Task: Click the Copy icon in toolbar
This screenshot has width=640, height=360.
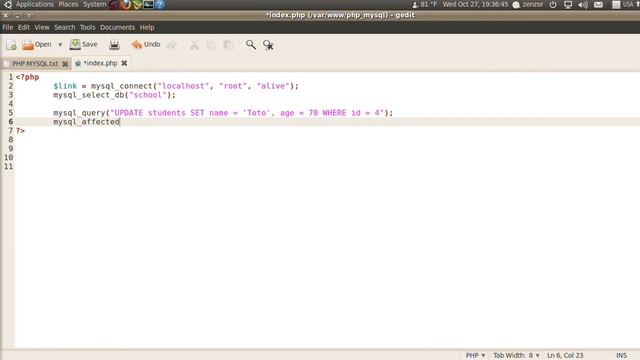Action: tap(211, 45)
